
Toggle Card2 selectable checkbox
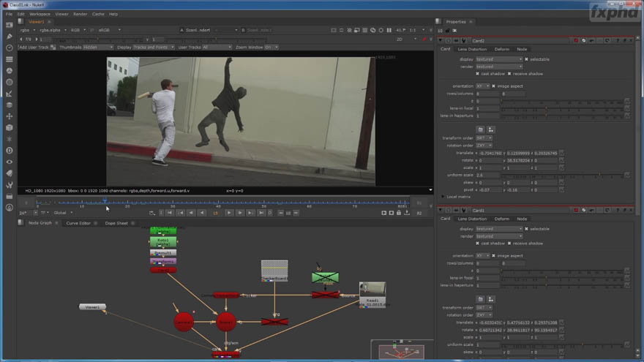coord(526,59)
